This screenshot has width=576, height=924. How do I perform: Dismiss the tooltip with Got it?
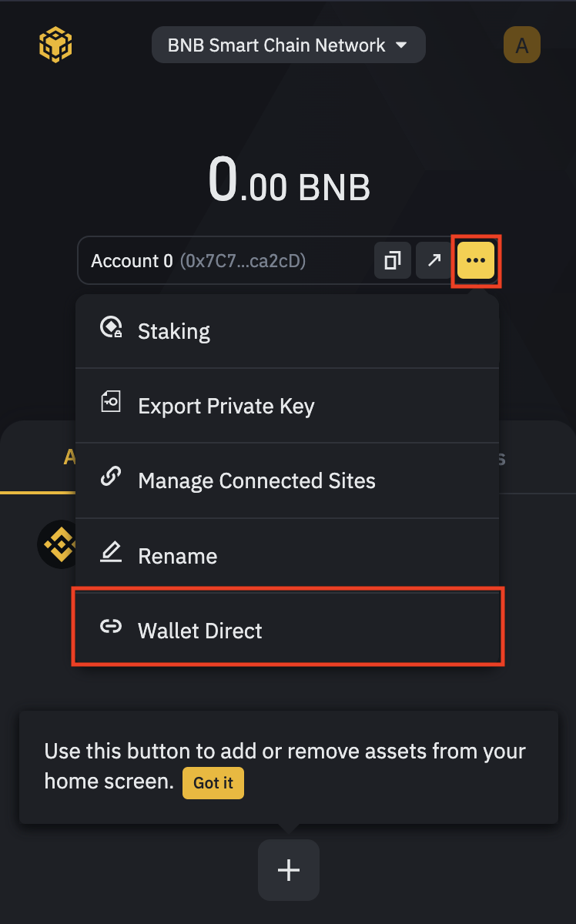(x=213, y=782)
